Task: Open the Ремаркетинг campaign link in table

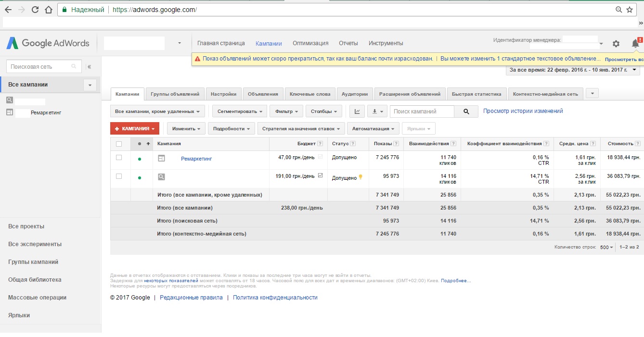Action: pyautogui.click(x=196, y=159)
